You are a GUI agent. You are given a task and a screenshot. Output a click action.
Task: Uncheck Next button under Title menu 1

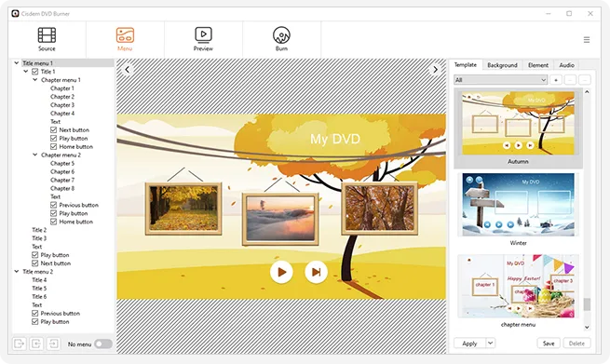[x=35, y=263]
